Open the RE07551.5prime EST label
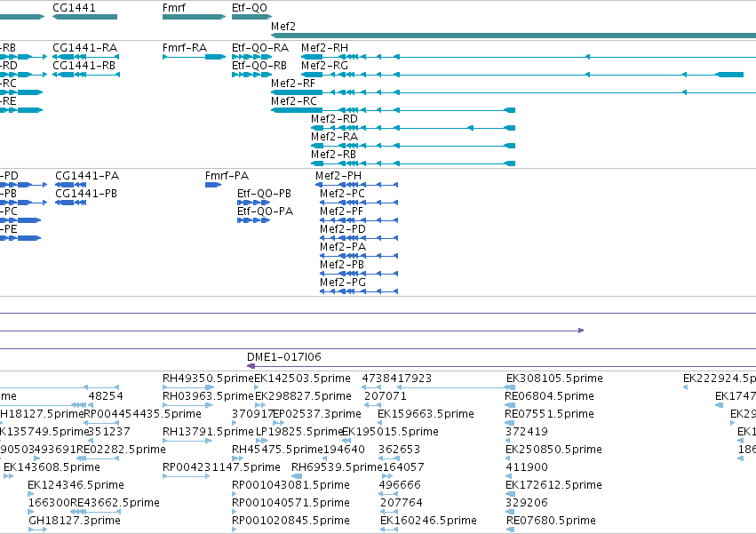Screen dimensions: 756x534 tap(549, 414)
